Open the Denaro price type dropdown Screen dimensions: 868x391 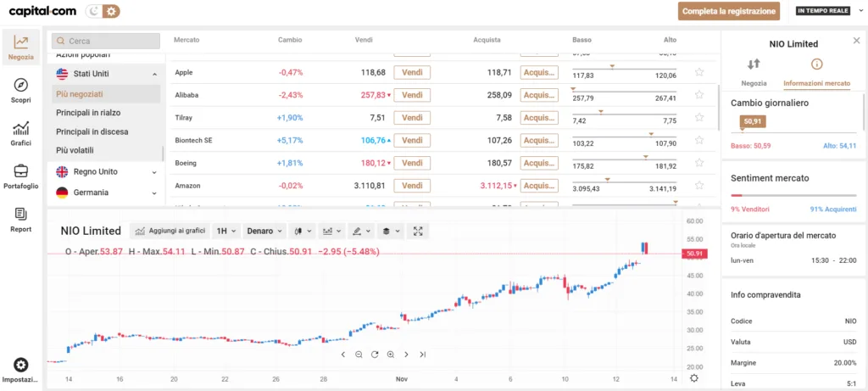(264, 231)
